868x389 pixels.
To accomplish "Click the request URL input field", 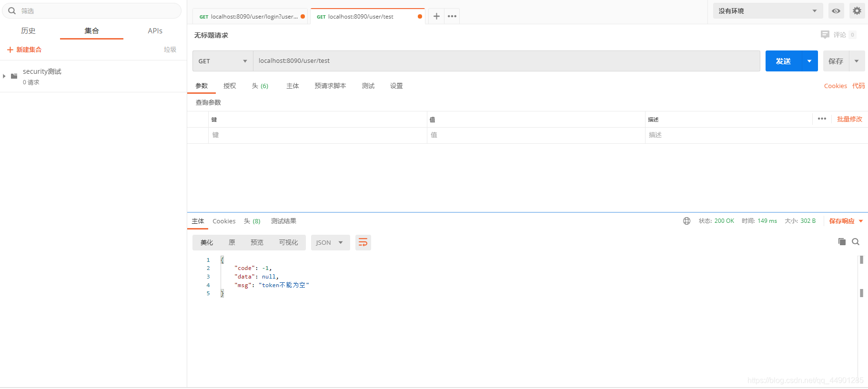I will click(506, 61).
